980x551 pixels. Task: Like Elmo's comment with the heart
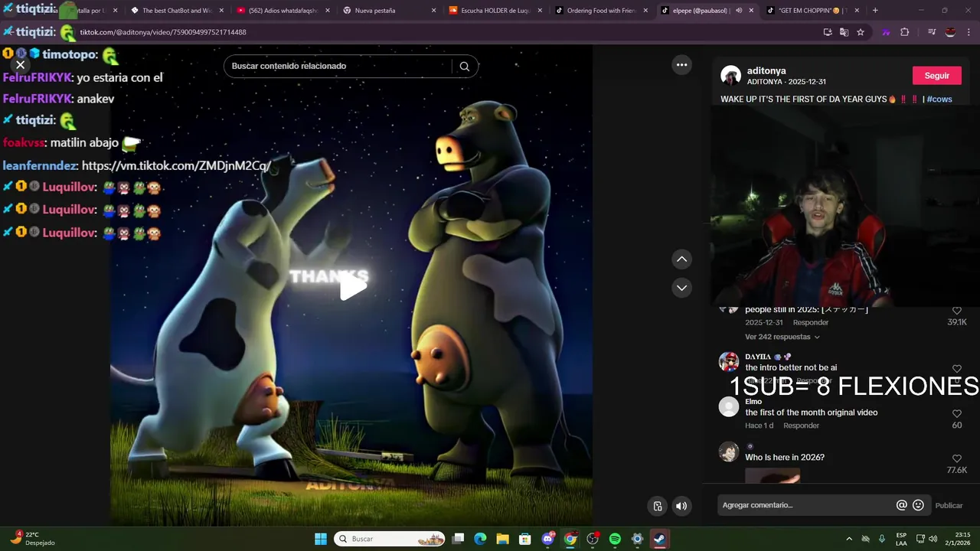[x=956, y=414]
